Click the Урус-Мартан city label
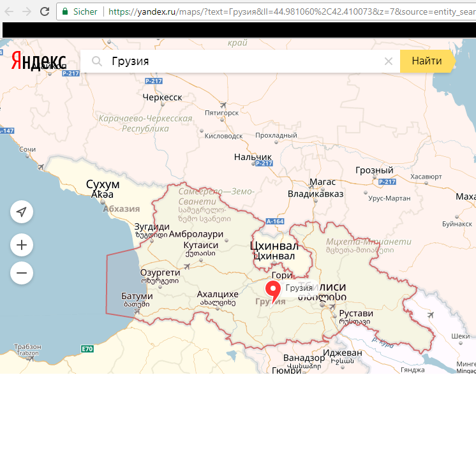The image size is (476, 456). 389,198
